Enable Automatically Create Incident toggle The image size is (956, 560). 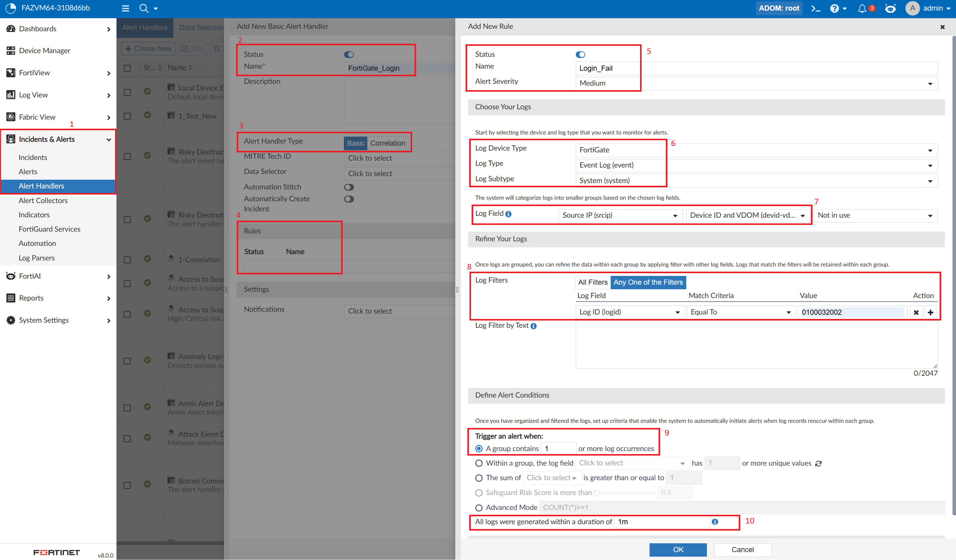point(349,199)
